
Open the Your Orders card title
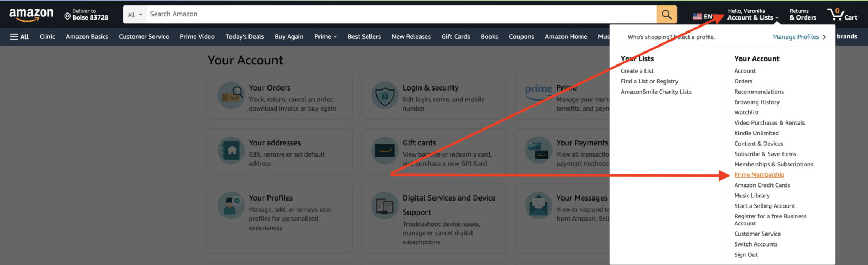tap(269, 88)
